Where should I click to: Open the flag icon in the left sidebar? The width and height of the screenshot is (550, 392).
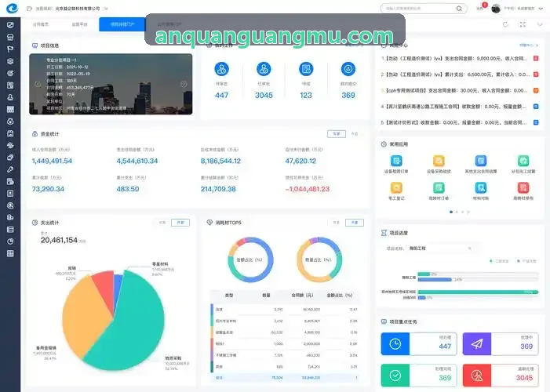pos(10,49)
